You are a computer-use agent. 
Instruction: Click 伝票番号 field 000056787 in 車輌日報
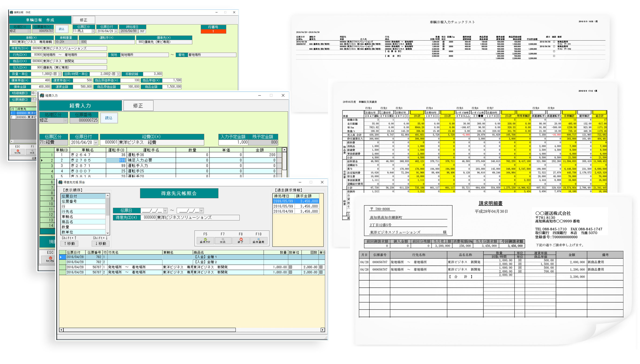[x=43, y=31]
